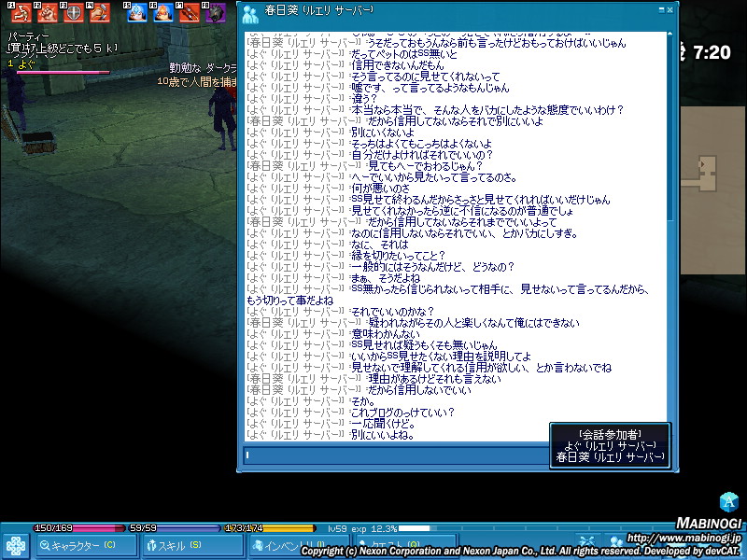Click the chat line 見てもへーでおわるじゃん？

(x=426, y=166)
